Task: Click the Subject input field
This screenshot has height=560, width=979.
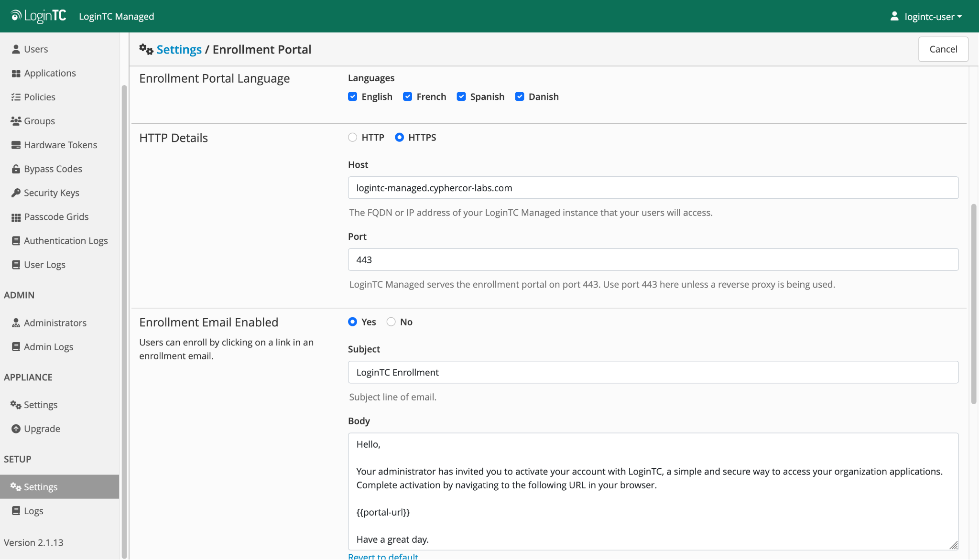Action: [653, 372]
